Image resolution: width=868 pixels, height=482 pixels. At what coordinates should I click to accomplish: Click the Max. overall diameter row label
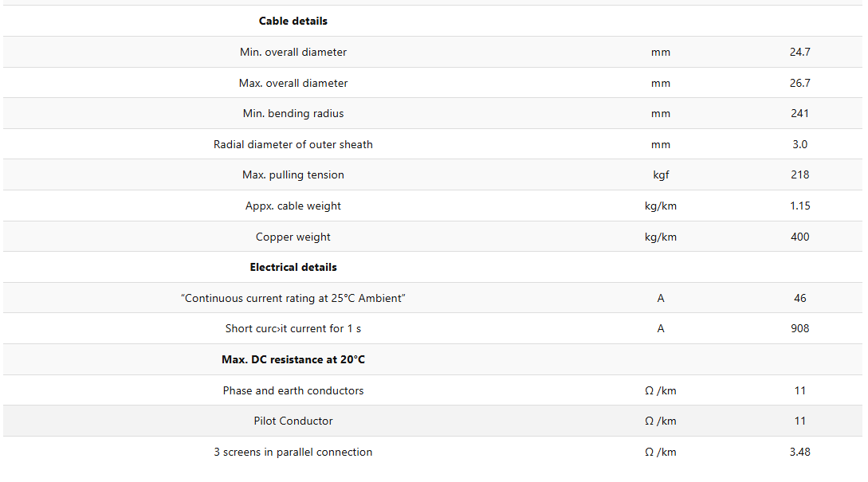click(x=293, y=83)
